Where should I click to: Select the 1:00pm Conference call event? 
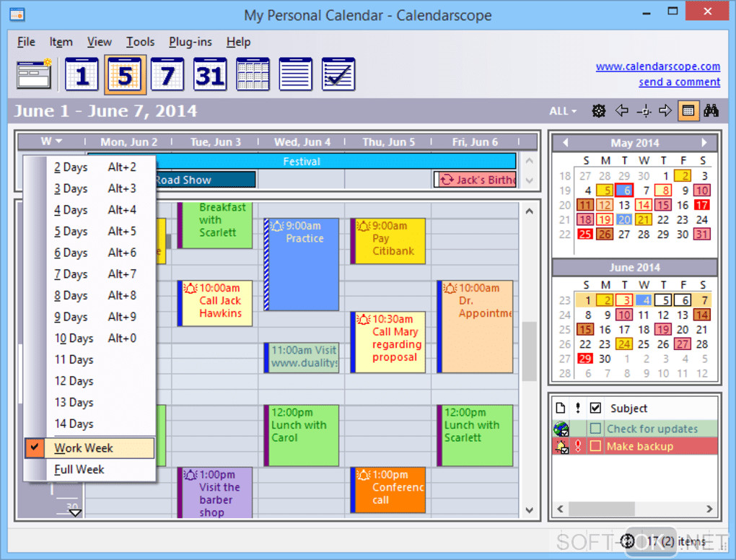387,489
